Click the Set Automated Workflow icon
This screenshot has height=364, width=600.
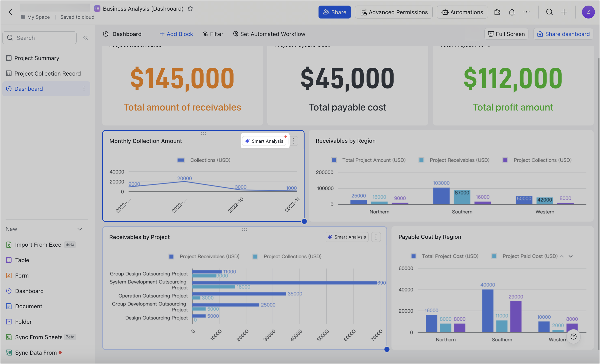pyautogui.click(x=236, y=34)
